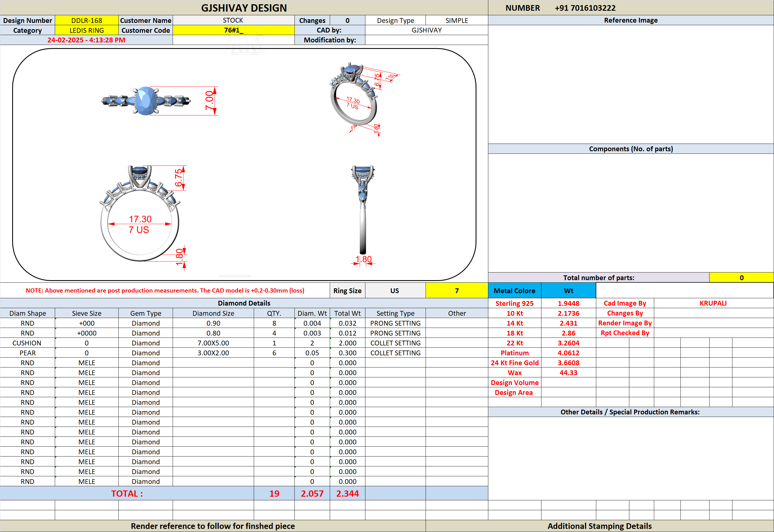Click the 22 Kt weight value 3.2604
This screenshot has height=532, width=774.
tap(569, 343)
